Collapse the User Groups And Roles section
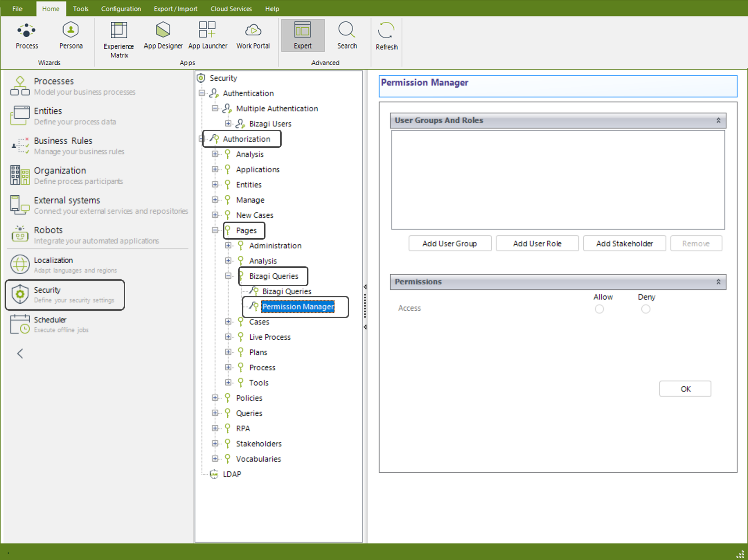 click(718, 120)
